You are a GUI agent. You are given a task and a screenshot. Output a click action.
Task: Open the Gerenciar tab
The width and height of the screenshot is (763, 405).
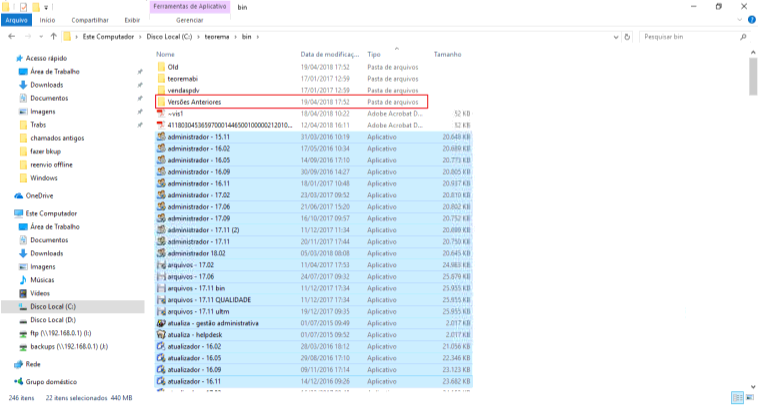click(190, 20)
